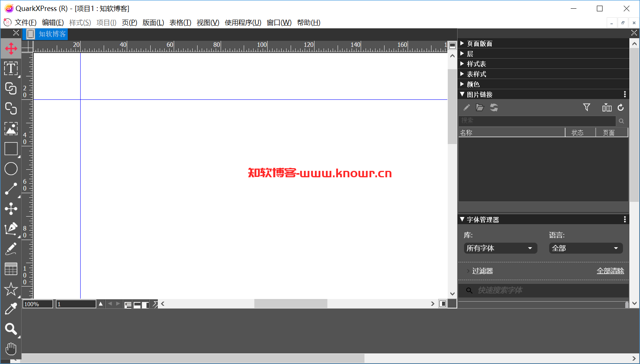Click the 100% zoom percentage field

(37, 304)
